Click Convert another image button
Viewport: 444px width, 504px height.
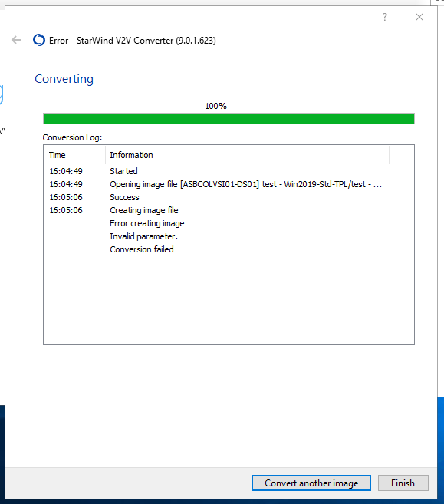point(311,483)
